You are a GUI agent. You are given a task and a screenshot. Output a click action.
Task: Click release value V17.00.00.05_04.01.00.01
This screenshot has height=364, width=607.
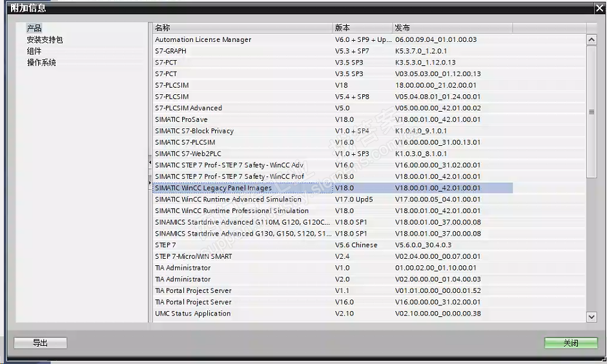438,199
